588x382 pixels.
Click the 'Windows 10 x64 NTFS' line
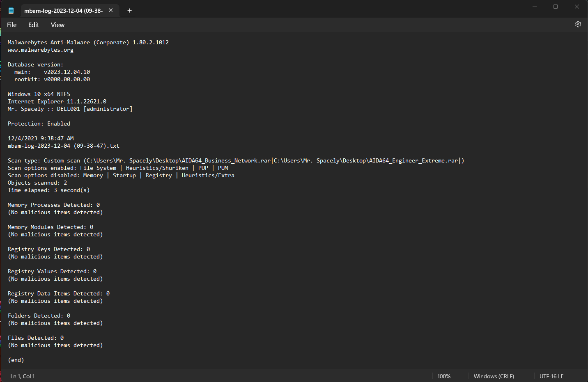[39, 94]
